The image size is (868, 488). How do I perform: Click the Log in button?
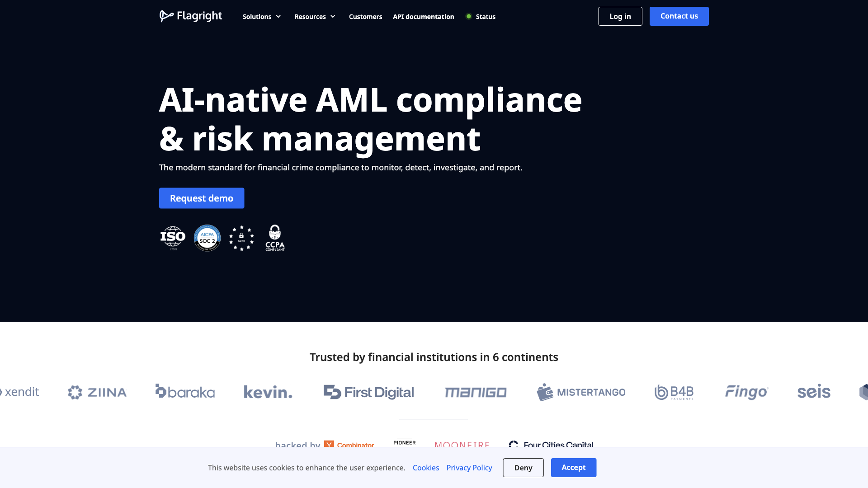620,16
